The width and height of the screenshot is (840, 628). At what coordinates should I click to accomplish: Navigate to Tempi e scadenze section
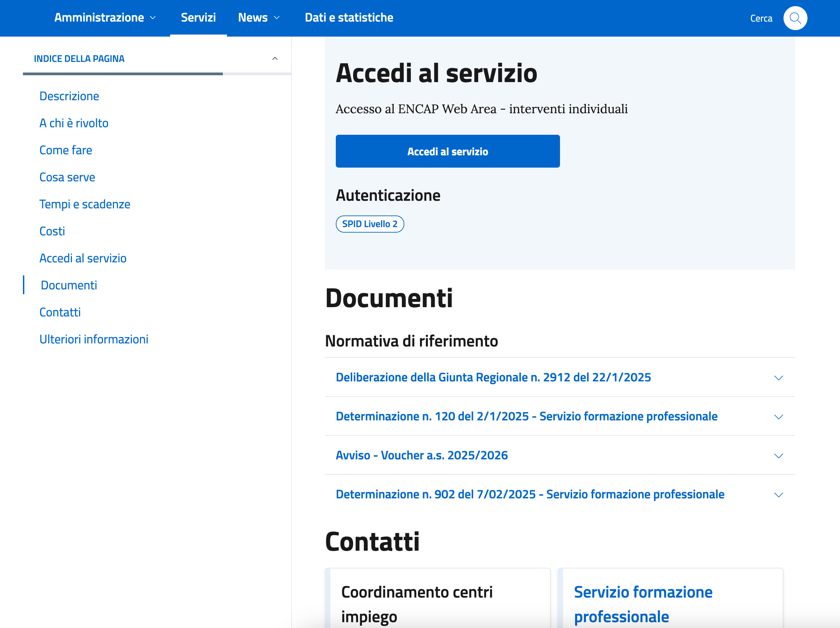click(85, 204)
